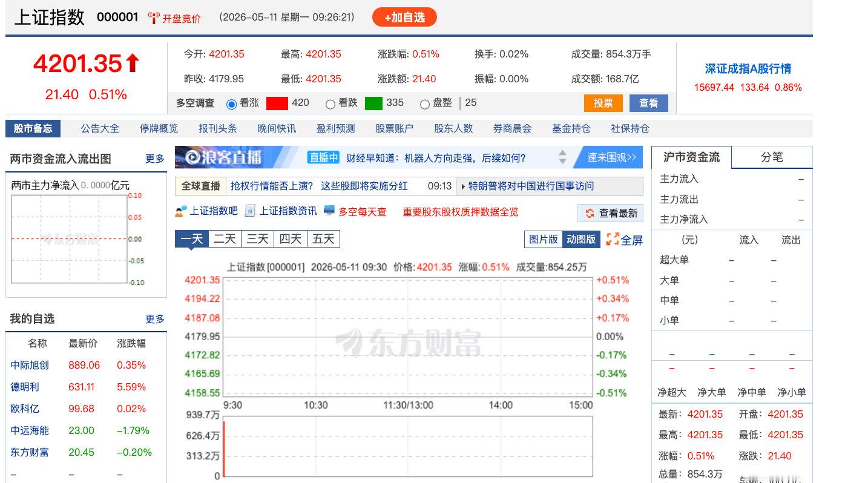This screenshot has height=483, width=868.
Task: Open headline 抢权行情能否上演?
Action: coord(272,186)
